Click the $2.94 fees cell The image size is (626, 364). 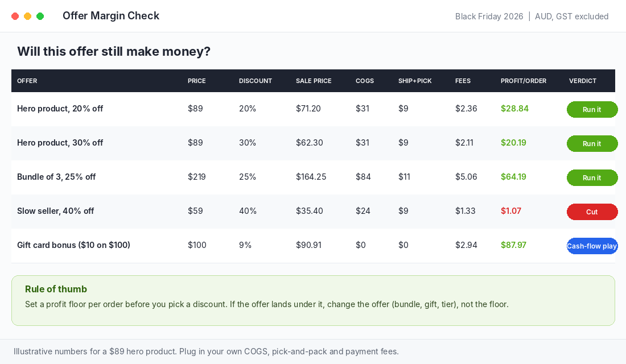(466, 245)
